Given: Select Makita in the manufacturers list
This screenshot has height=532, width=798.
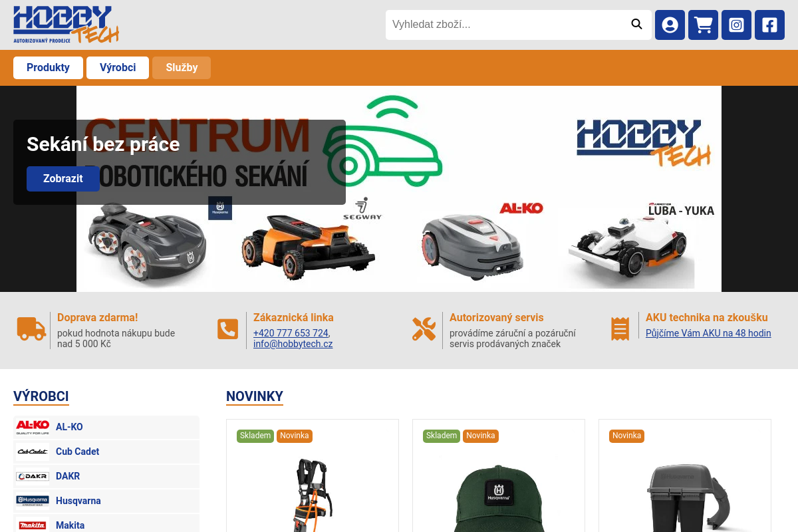Looking at the screenshot, I should [106, 524].
